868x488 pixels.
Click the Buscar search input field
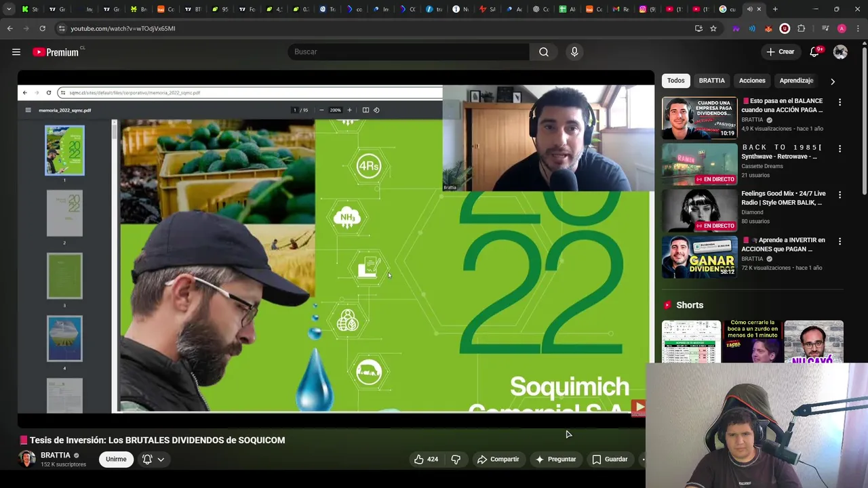coord(408,52)
